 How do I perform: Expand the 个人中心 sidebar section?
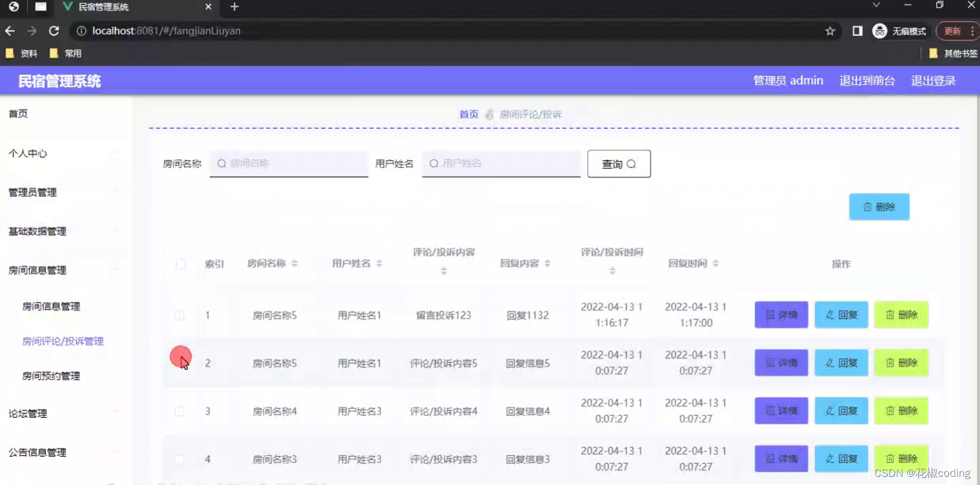27,153
